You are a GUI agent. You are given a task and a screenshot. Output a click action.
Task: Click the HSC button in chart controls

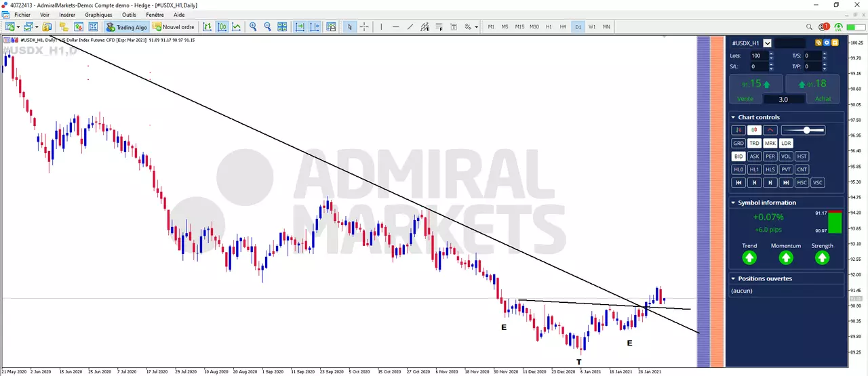pyautogui.click(x=801, y=182)
